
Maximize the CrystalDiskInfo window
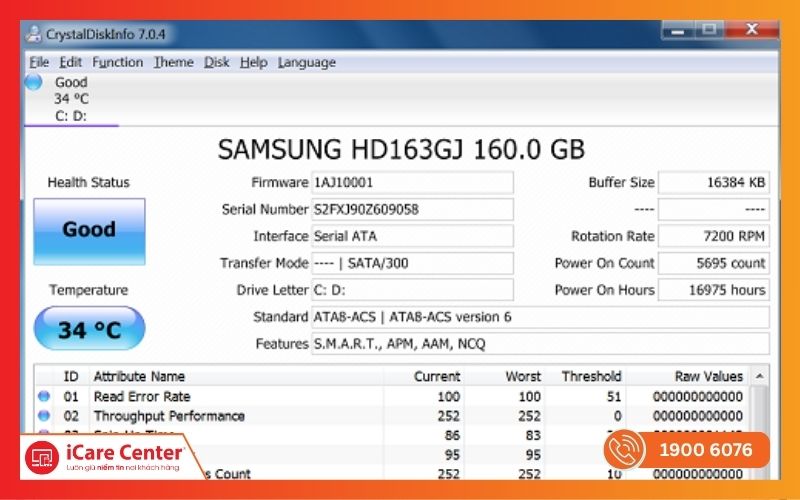point(709,30)
